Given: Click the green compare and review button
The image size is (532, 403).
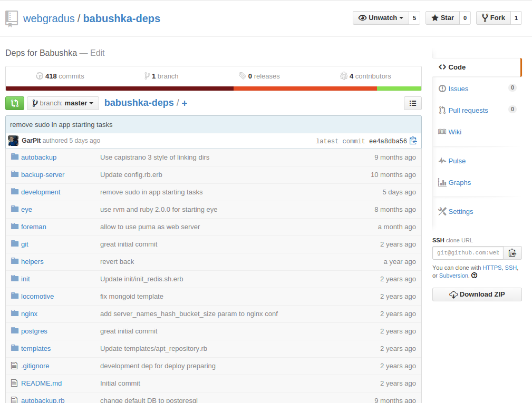Looking at the screenshot, I should click(15, 103).
